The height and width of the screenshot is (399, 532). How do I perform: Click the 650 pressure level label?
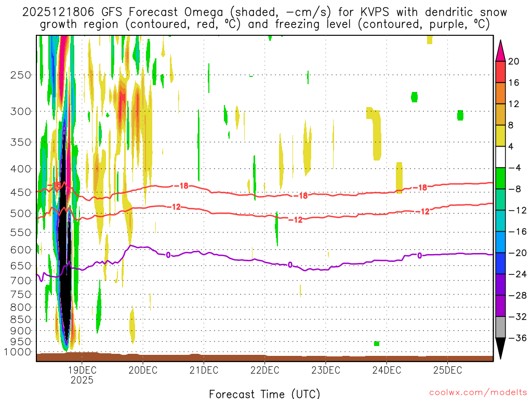[x=21, y=265]
